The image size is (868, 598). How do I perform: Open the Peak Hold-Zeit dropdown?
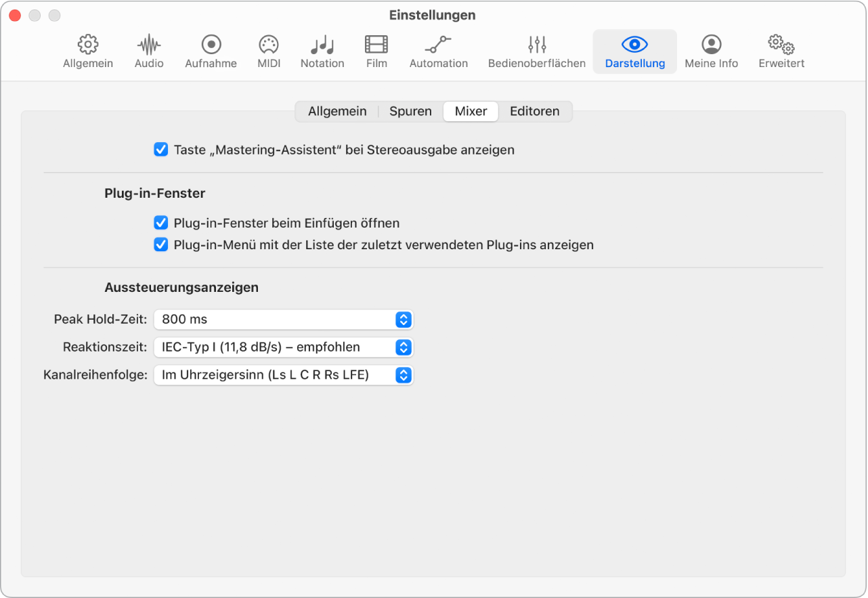click(284, 320)
